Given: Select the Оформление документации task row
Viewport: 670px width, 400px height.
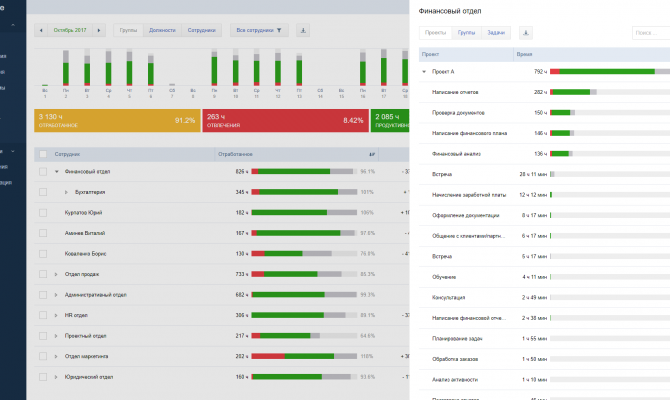Looking at the screenshot, I should click(x=544, y=215).
